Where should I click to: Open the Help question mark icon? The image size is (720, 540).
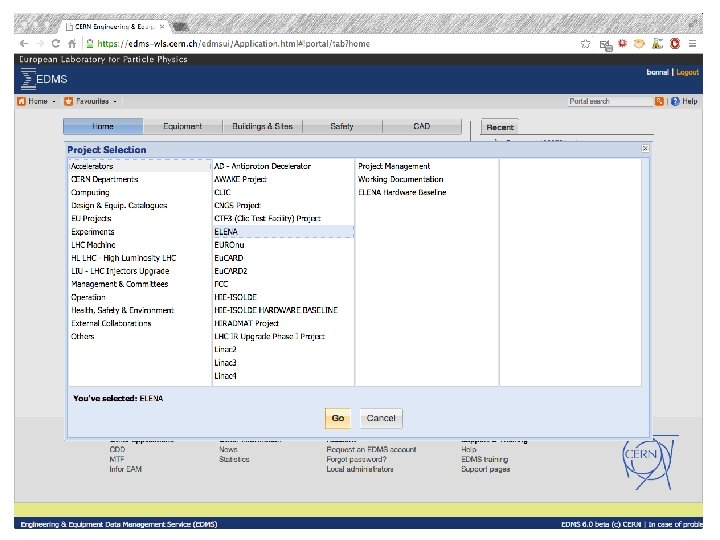(675, 101)
